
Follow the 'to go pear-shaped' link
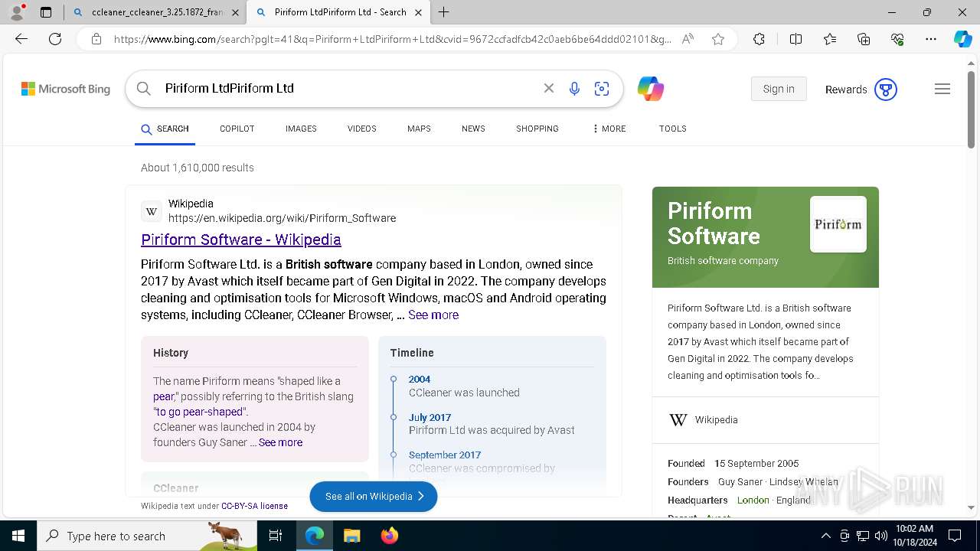[x=200, y=412]
